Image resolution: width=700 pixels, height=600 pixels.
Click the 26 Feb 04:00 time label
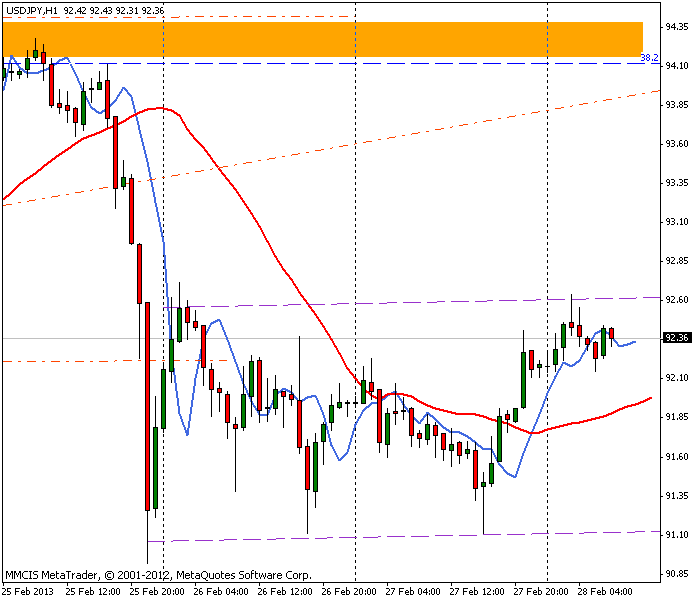click(221, 592)
